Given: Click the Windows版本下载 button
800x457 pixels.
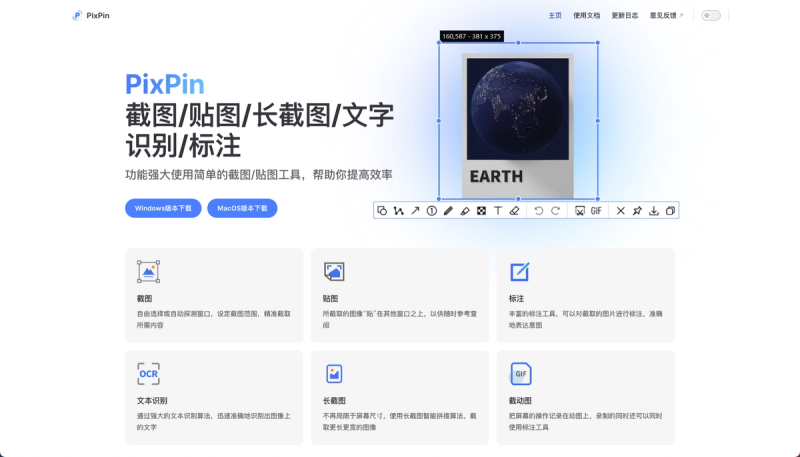Looking at the screenshot, I should pos(163,208).
